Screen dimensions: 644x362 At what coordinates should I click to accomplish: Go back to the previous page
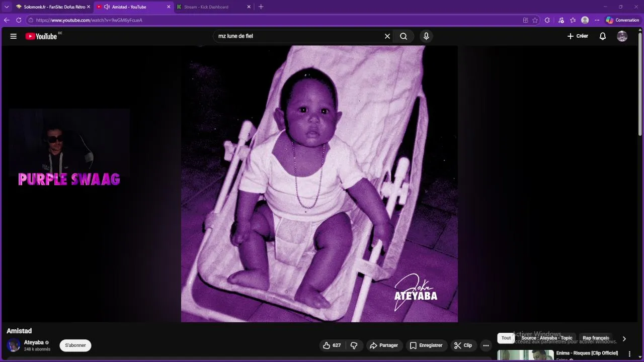point(7,20)
